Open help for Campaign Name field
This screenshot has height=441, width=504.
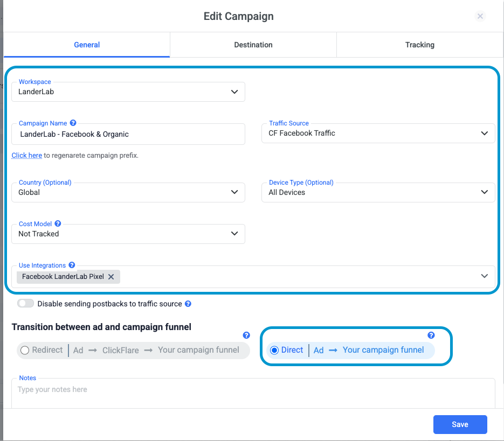[73, 123]
